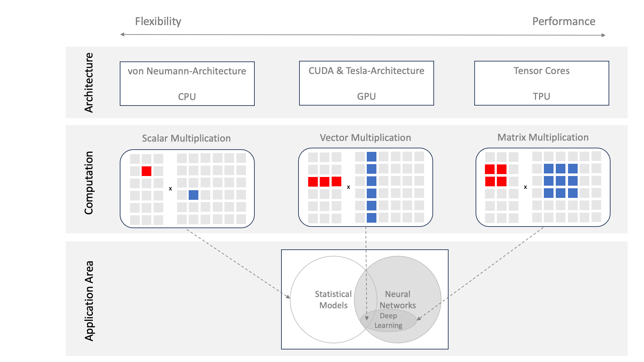Click the Statistical Models circle label

click(333, 300)
